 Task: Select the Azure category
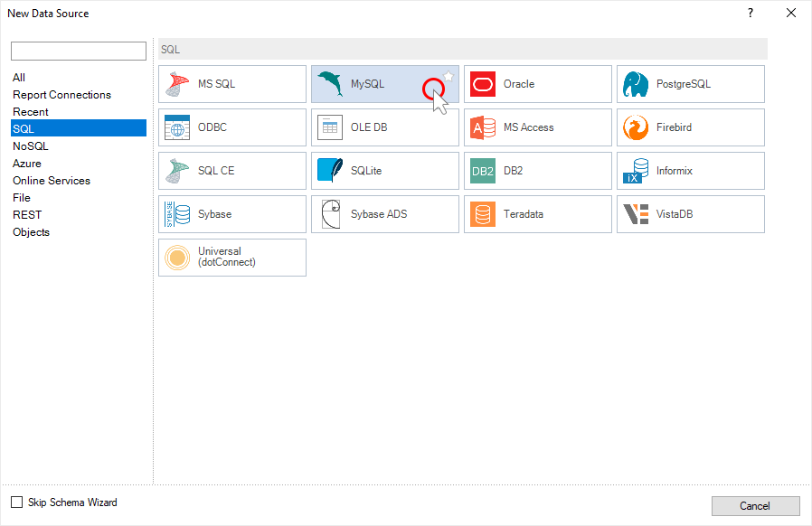[x=27, y=164]
